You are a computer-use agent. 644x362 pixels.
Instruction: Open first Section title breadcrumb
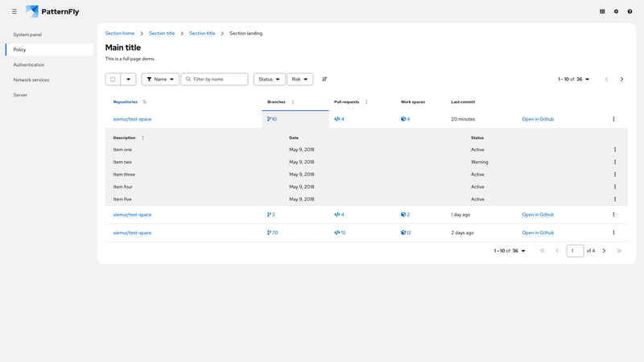click(x=162, y=33)
